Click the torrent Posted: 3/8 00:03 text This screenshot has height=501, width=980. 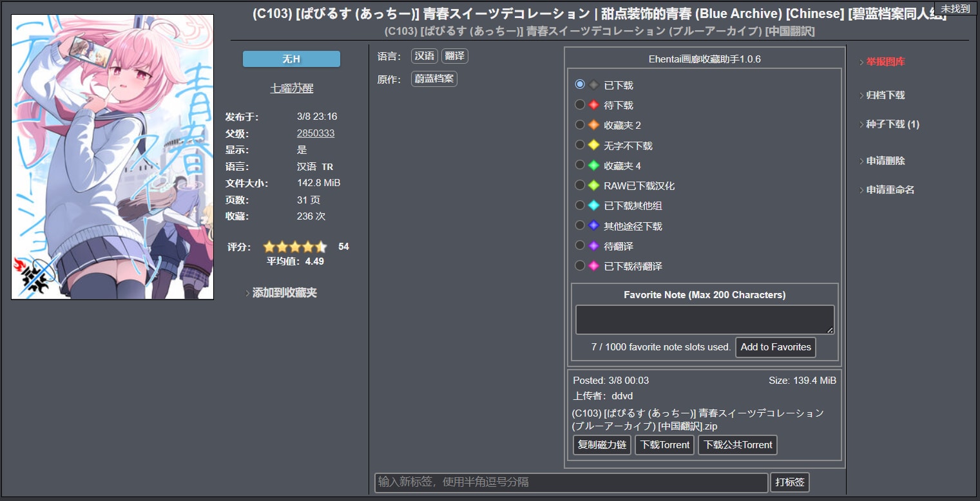(611, 381)
